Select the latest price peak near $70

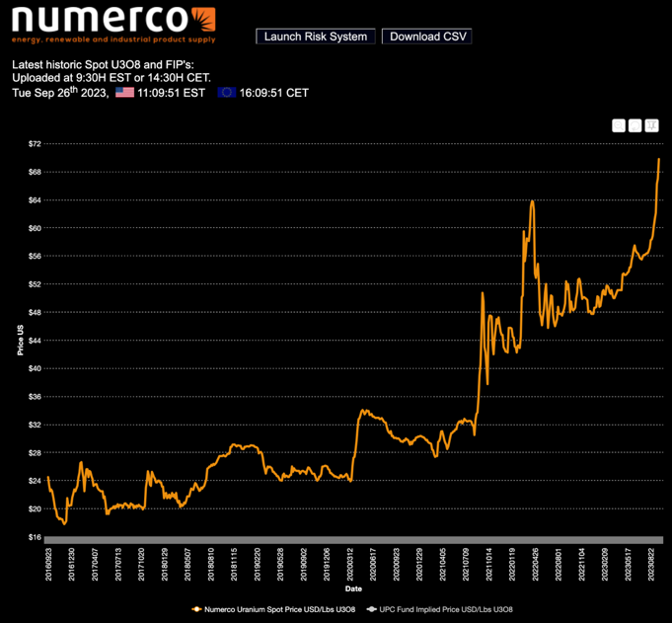658,159
